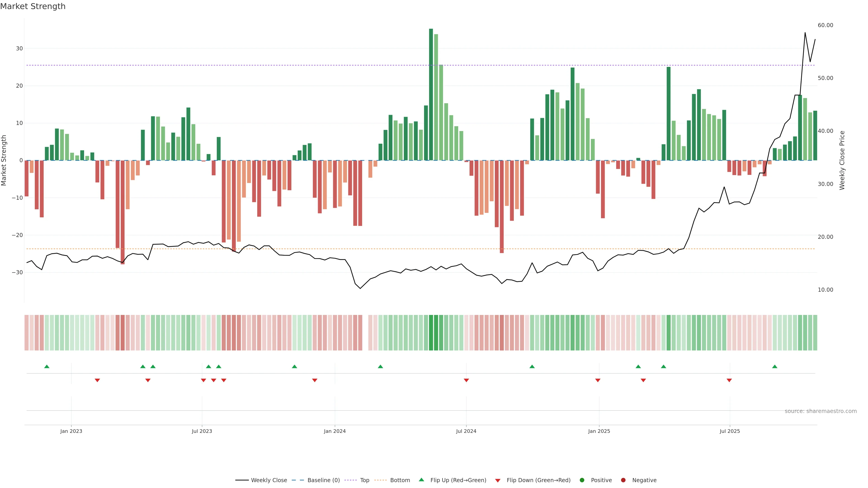Click the 60.00 right axis tick label
868x488 pixels.
pyautogui.click(x=825, y=25)
